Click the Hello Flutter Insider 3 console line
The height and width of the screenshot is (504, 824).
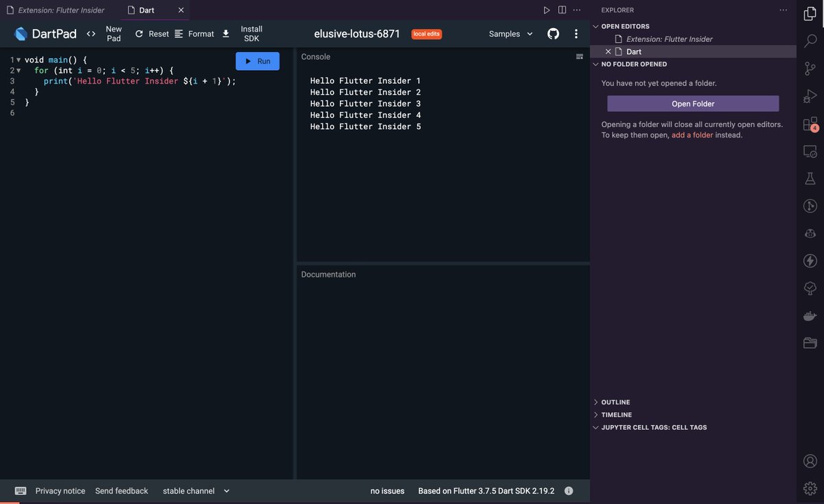click(365, 104)
